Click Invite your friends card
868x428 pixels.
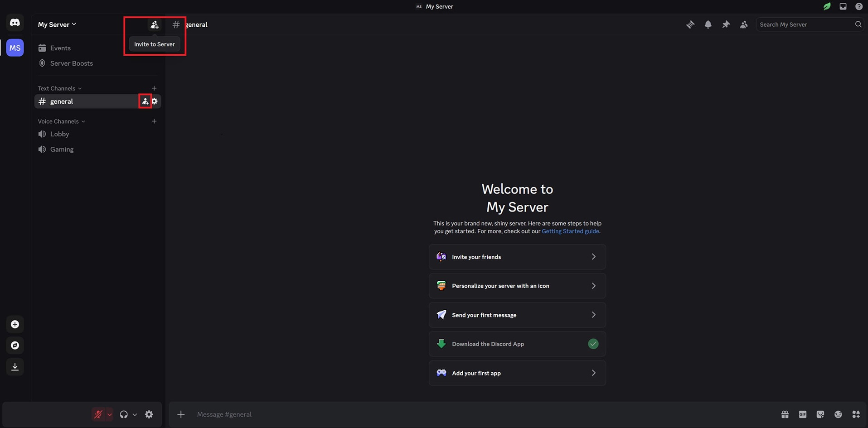click(x=517, y=257)
